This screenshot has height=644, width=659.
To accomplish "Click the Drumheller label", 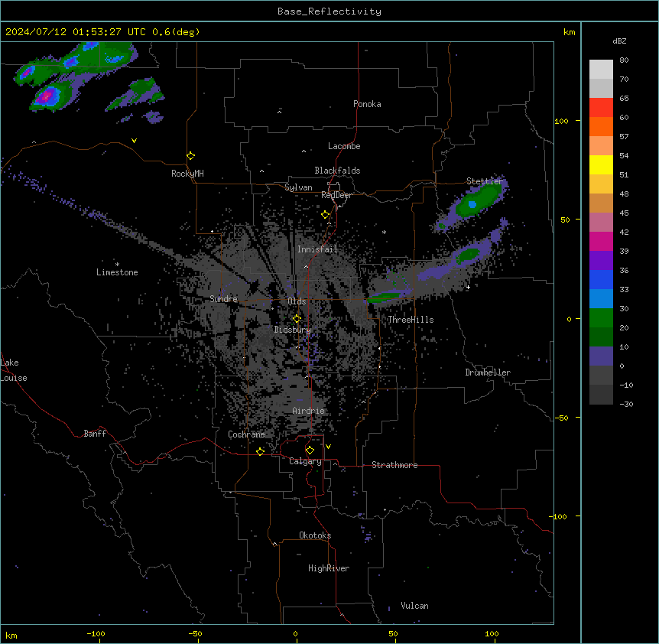I will 488,372.
